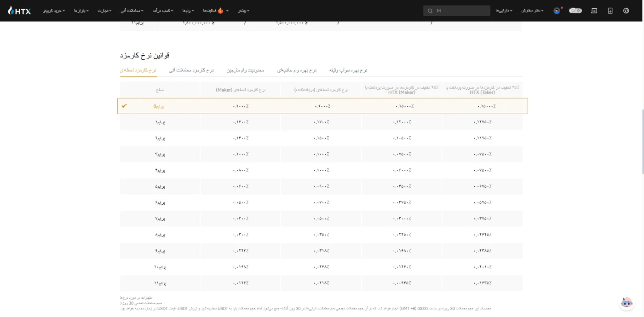Click the پرایم۱۰ level label in fee table
Screen dimensions: 644x317
coord(160,267)
